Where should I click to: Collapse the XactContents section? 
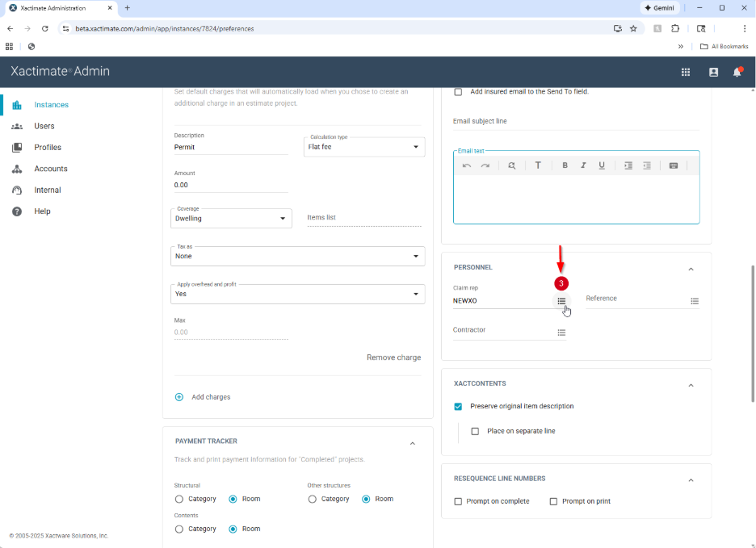pyautogui.click(x=691, y=385)
